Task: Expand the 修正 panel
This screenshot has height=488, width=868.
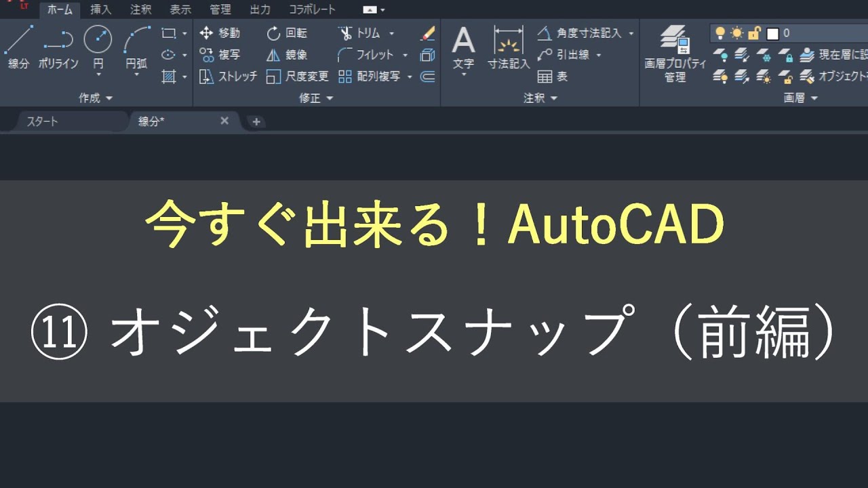Action: click(x=317, y=98)
